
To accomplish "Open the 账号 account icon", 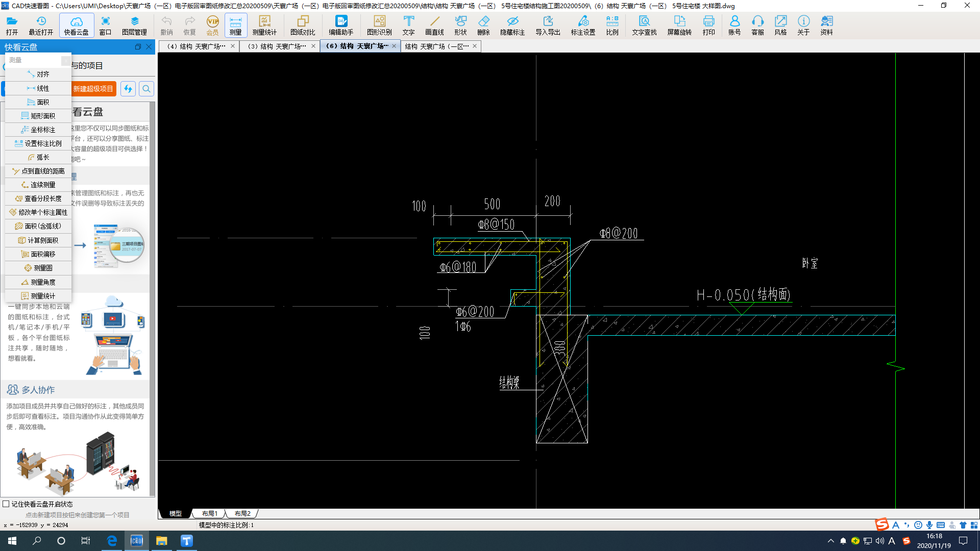I will click(734, 25).
